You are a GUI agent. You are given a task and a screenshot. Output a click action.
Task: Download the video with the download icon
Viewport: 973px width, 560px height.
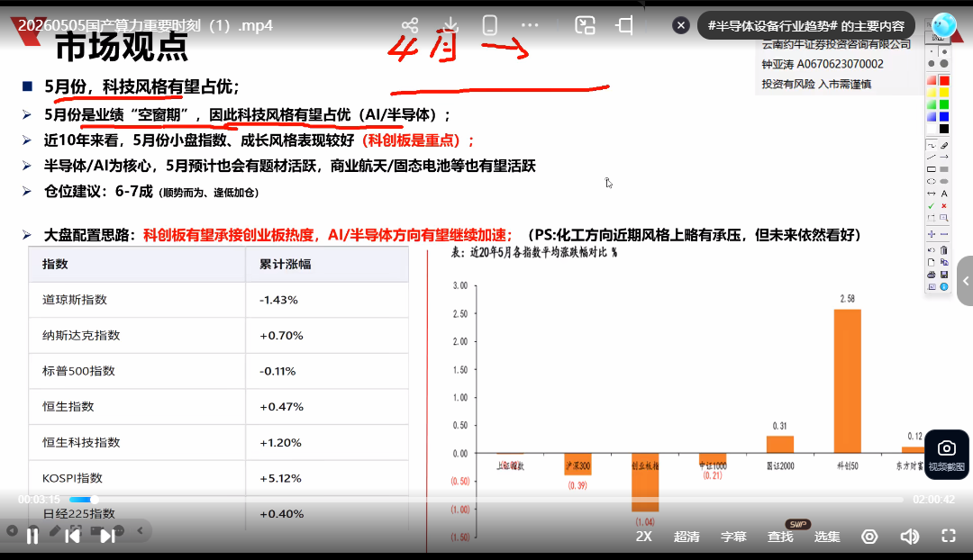(451, 25)
